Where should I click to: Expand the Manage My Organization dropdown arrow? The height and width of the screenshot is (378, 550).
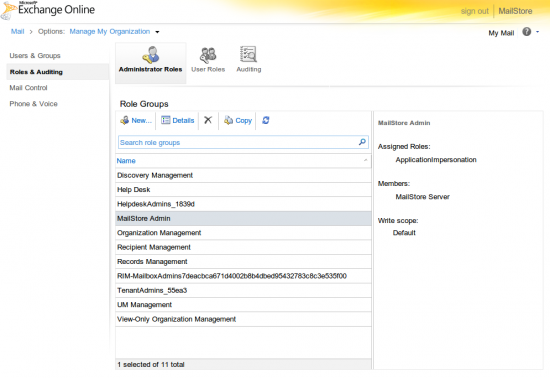pyautogui.click(x=157, y=32)
